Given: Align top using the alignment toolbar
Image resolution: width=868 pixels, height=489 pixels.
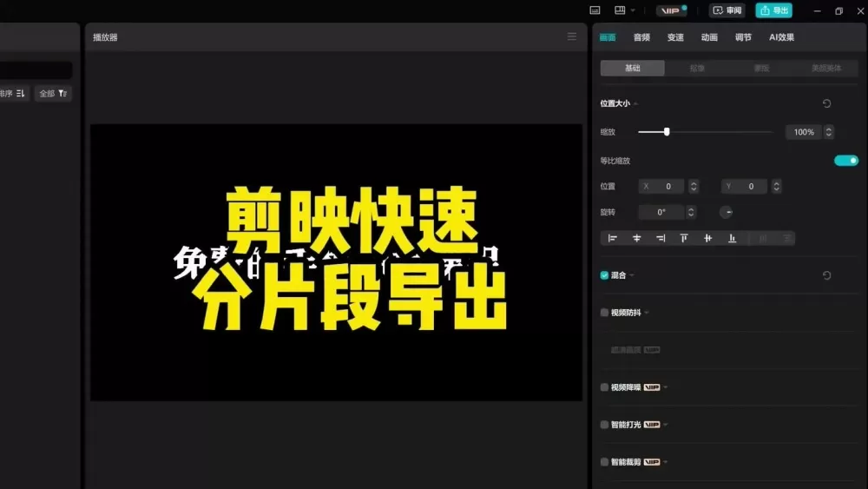Looking at the screenshot, I should [684, 238].
